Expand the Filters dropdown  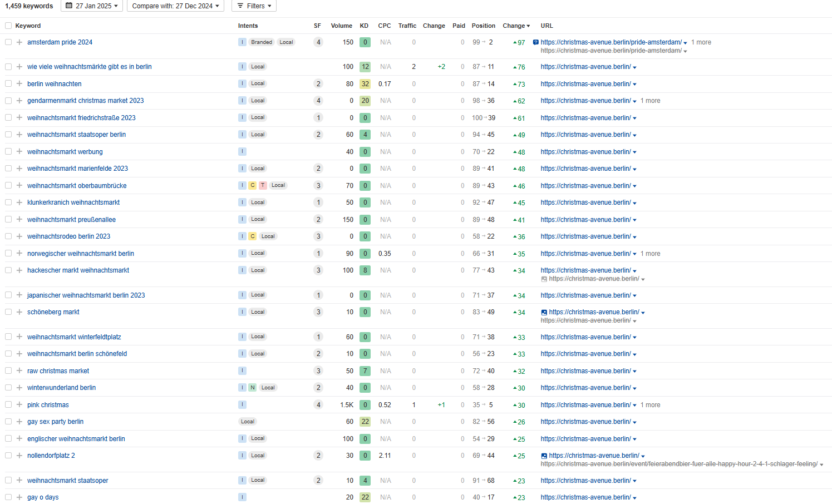point(254,6)
